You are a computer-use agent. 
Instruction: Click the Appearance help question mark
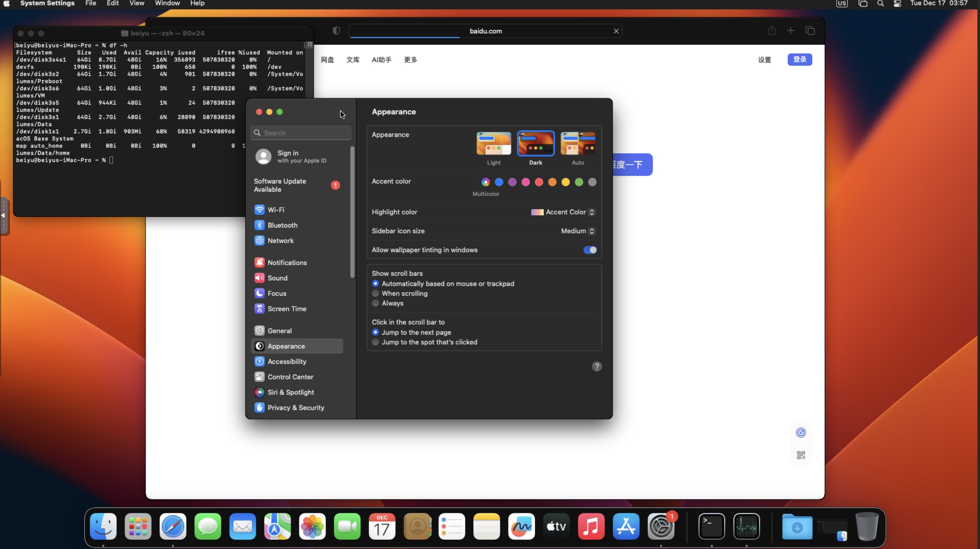click(x=597, y=367)
